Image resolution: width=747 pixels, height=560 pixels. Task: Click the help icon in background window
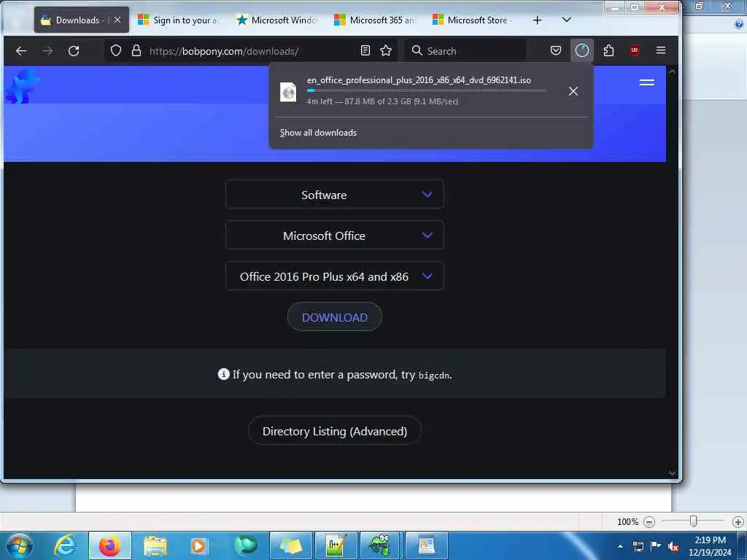(740, 23)
